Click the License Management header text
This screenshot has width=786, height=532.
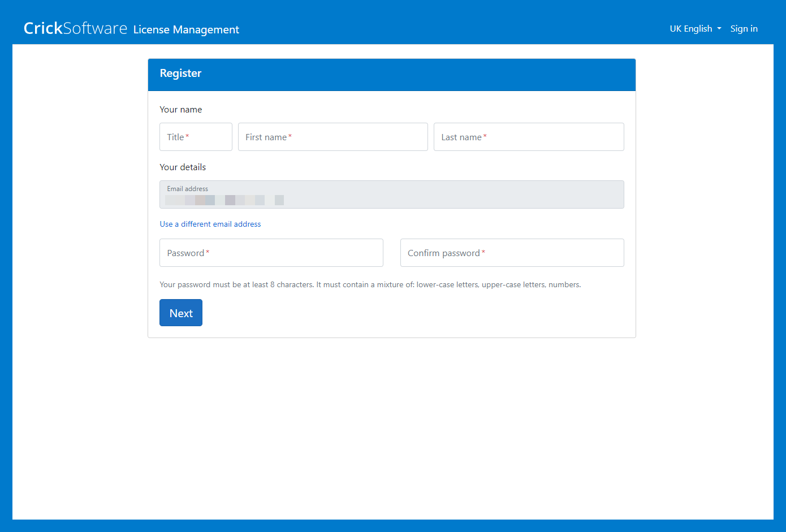click(x=186, y=29)
